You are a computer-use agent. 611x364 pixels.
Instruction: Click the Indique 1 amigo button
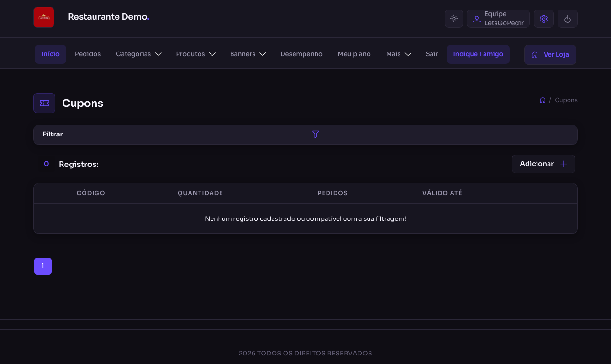(x=478, y=54)
